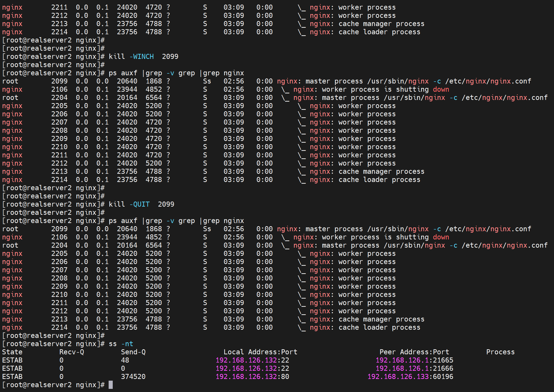Screen dimensions: 554x392
Task: Click the Peer Address:Port column header
Action: point(414,352)
